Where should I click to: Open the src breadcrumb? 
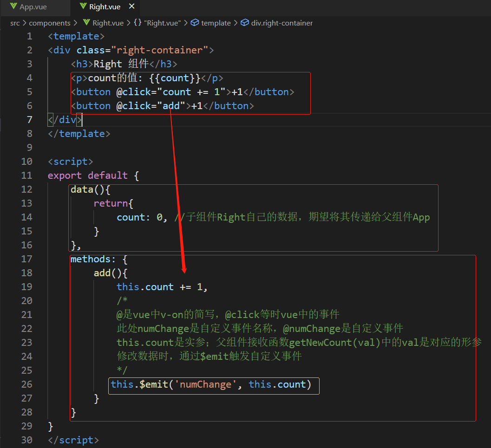[x=15, y=23]
